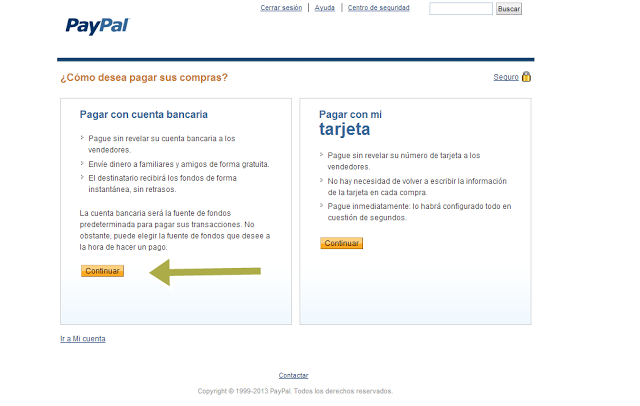Click the 'La cuenta bancaria será la fuente' paragraph
Screen dimensions: 640x406
(x=175, y=230)
